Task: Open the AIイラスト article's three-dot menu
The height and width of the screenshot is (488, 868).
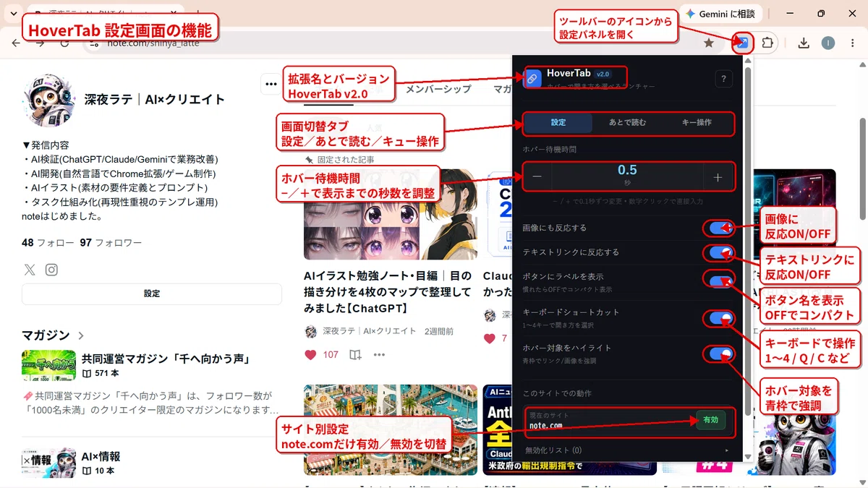Action: (x=379, y=355)
